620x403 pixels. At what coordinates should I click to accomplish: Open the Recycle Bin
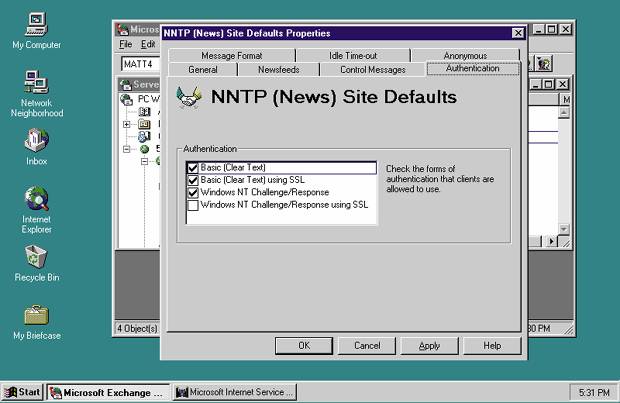tap(36, 257)
